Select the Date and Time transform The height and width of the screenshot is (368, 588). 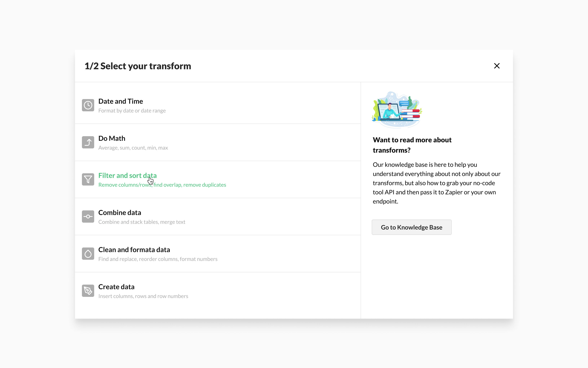tap(121, 101)
